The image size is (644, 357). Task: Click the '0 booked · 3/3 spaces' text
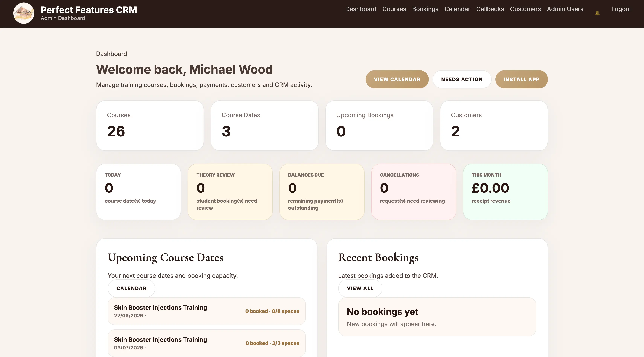(272, 343)
